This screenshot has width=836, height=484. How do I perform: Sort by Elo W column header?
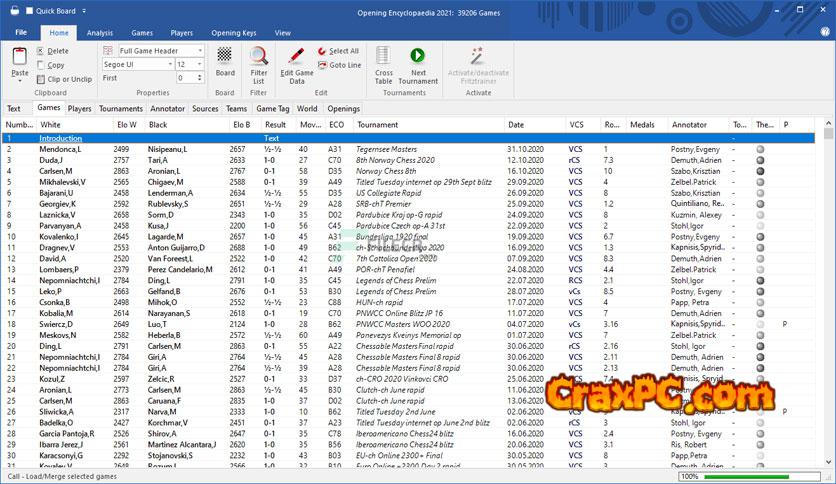click(x=126, y=125)
